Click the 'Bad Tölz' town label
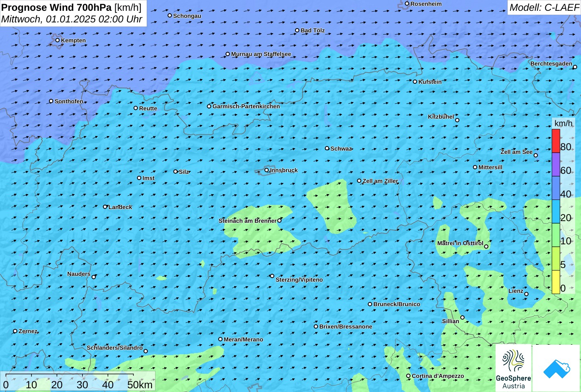The width and height of the screenshot is (581, 392). pyautogui.click(x=312, y=30)
